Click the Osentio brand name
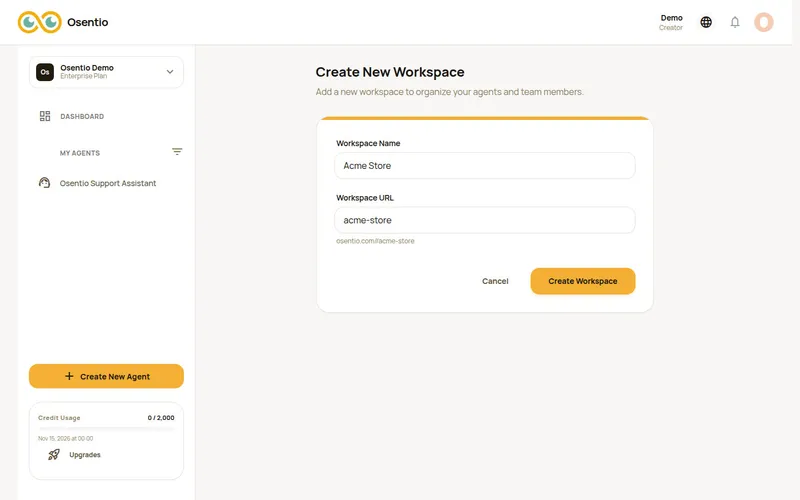 click(88, 22)
